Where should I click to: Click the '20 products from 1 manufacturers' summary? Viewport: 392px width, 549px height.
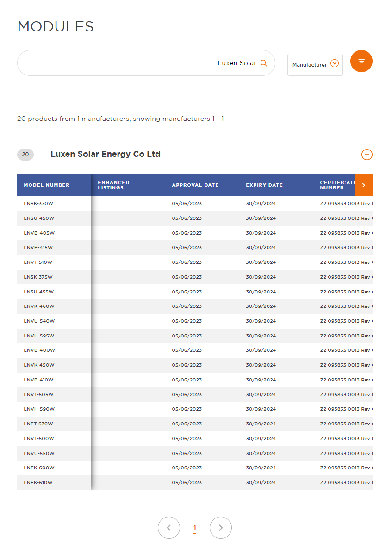(x=120, y=119)
